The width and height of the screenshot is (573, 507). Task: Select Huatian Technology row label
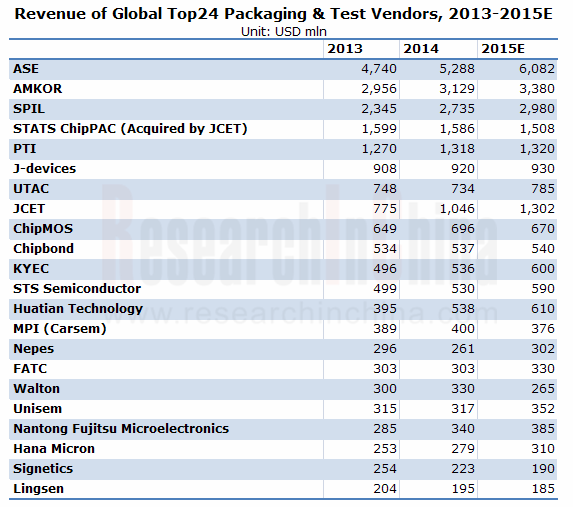(78, 309)
